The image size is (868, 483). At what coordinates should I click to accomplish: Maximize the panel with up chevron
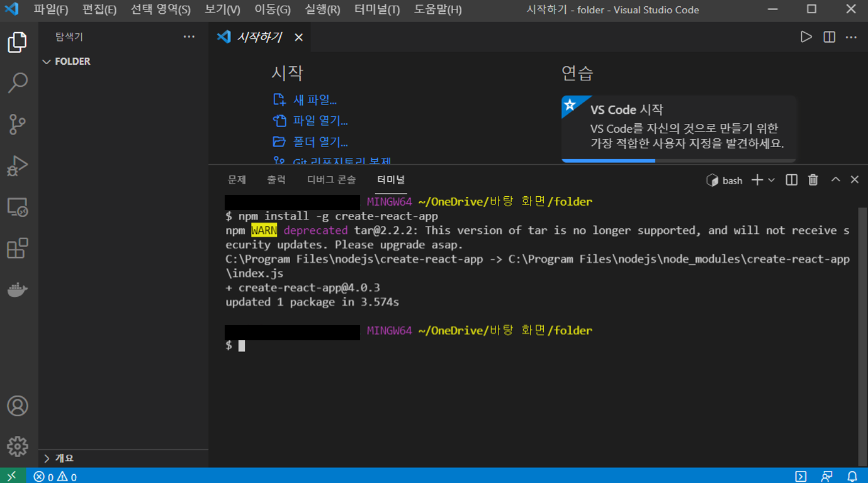(835, 180)
